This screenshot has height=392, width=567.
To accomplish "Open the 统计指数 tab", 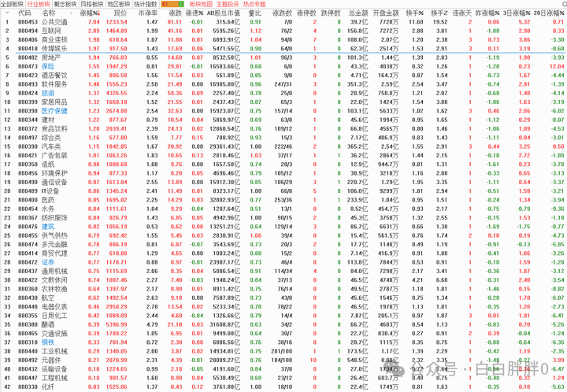I will (146, 4).
